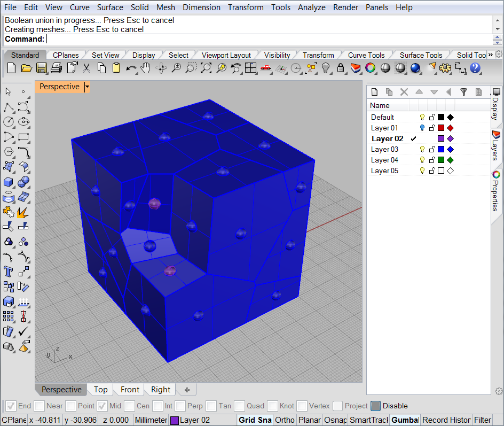Open Help with the question mark icon
The width and height of the screenshot is (504, 426).
coord(475,68)
